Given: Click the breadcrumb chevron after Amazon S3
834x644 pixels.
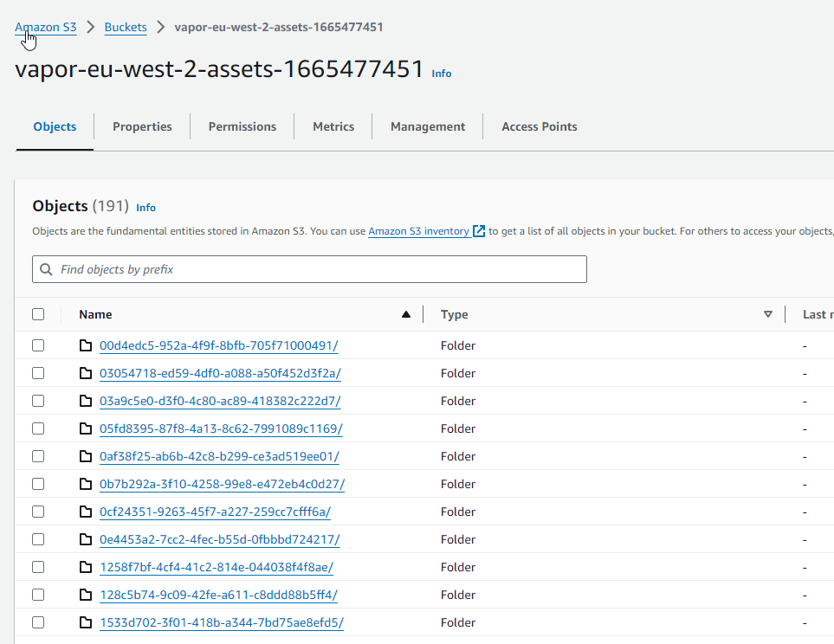Looking at the screenshot, I should (91, 28).
